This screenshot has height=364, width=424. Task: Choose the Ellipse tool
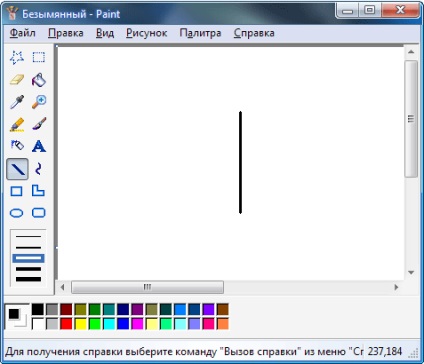click(17, 213)
